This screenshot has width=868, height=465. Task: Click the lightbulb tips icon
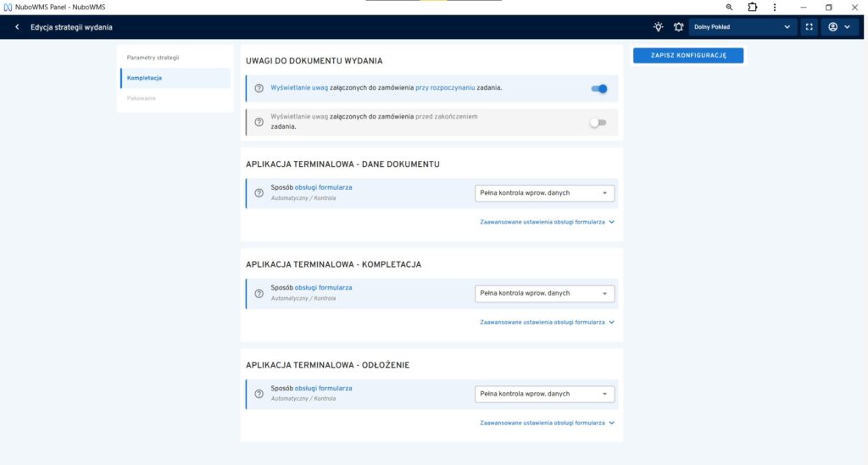659,27
